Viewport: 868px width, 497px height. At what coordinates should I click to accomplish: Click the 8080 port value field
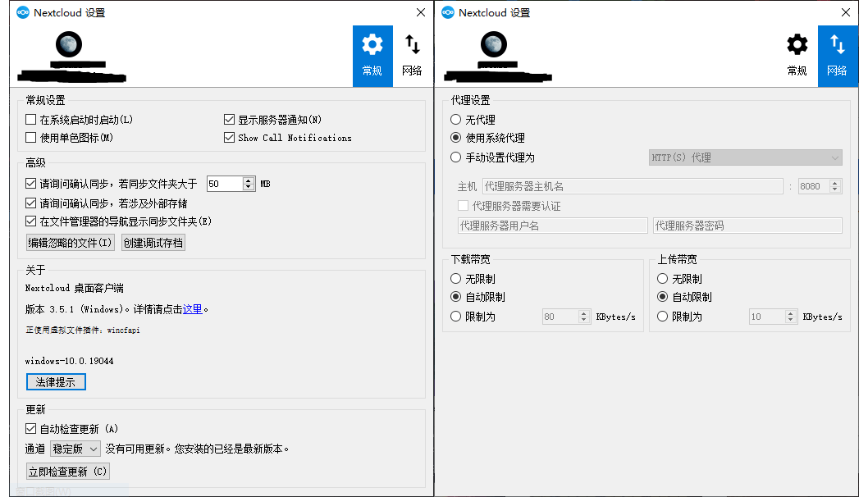[813, 186]
